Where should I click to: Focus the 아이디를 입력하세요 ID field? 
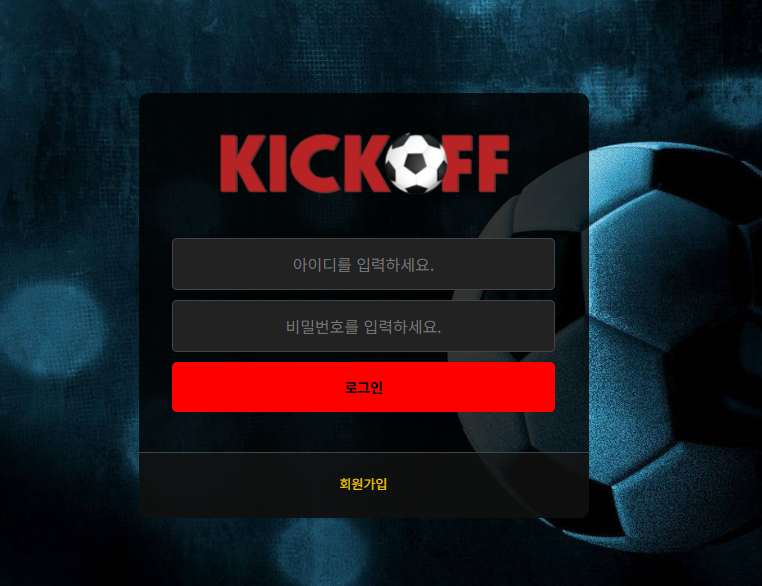(363, 264)
